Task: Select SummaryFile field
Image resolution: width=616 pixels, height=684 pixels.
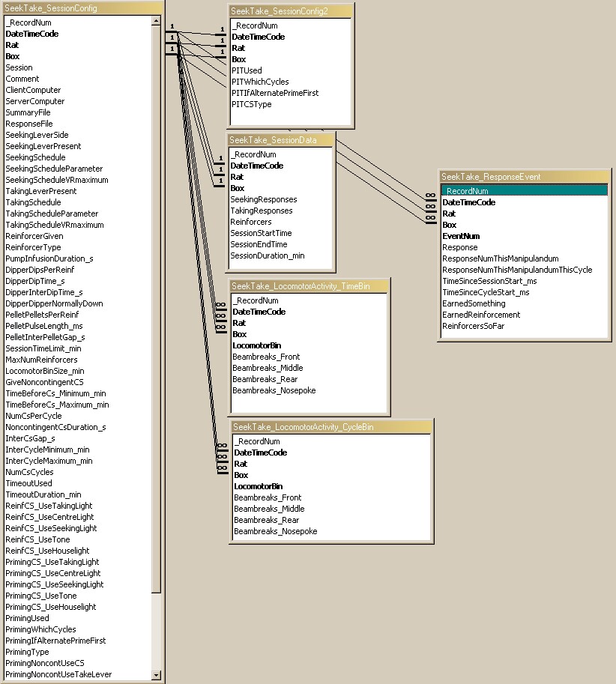Action: click(x=28, y=112)
